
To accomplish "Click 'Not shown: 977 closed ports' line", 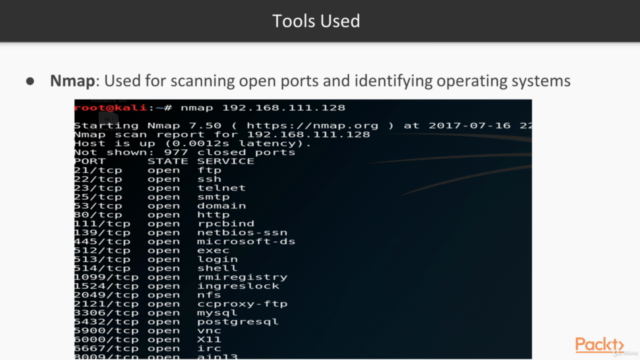I will pos(185,153).
